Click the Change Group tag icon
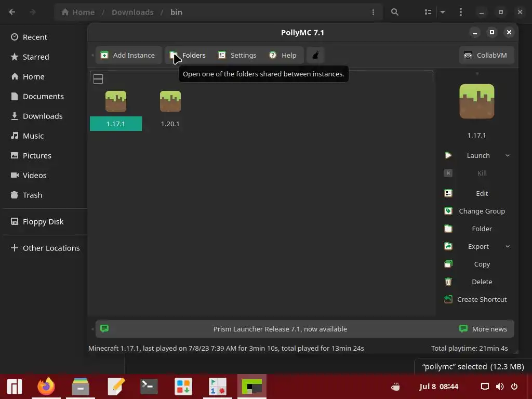532x399 pixels. coord(448,211)
